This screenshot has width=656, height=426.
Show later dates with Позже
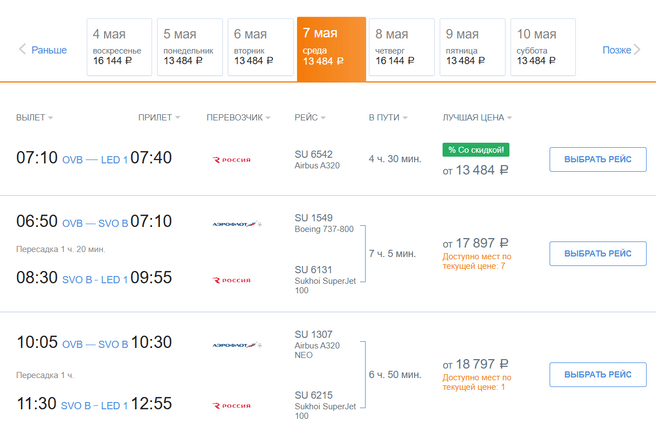tap(619, 50)
